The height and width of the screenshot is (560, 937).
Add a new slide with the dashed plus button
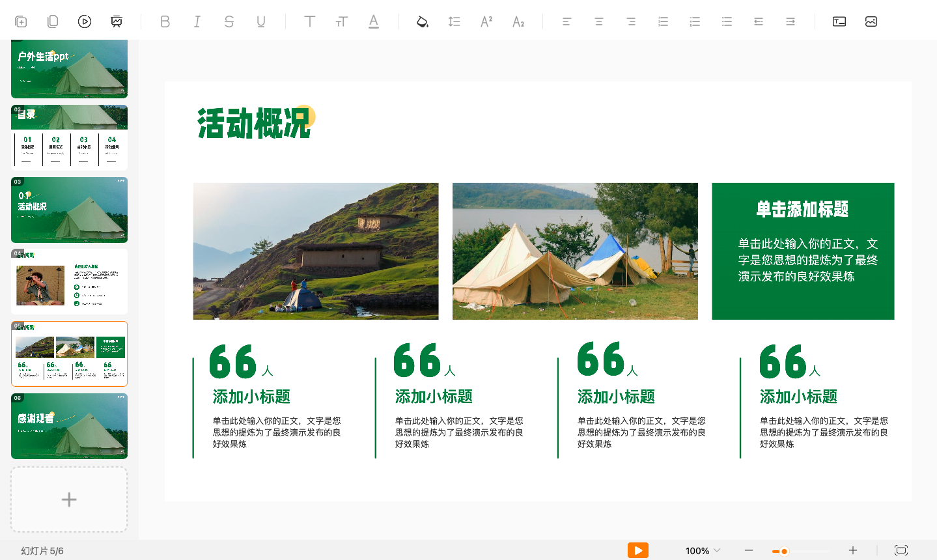click(x=69, y=499)
